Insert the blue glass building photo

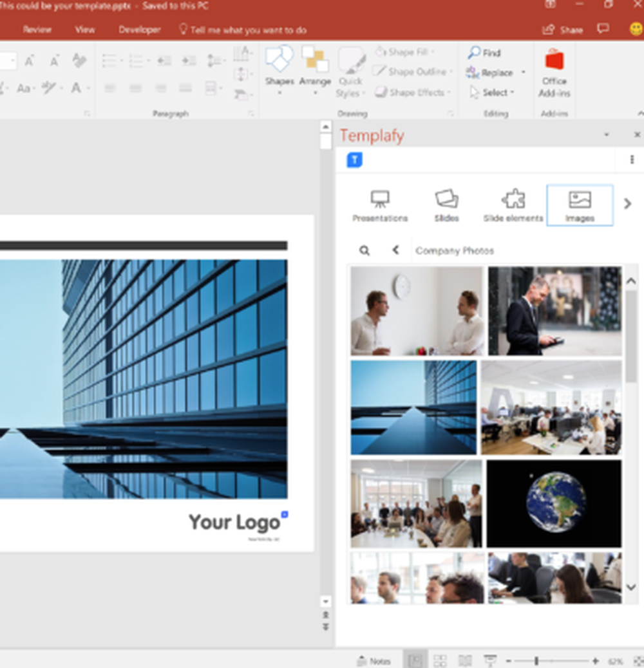tap(413, 408)
